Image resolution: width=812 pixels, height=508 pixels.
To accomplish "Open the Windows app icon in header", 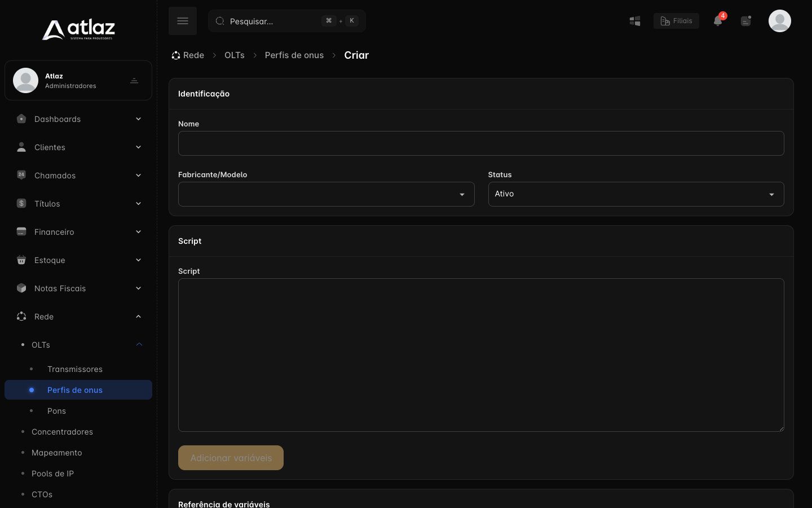I will (635, 21).
